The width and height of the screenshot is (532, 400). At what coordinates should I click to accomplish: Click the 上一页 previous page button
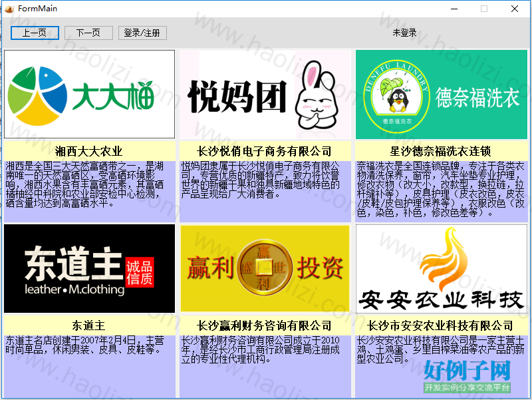tap(35, 33)
